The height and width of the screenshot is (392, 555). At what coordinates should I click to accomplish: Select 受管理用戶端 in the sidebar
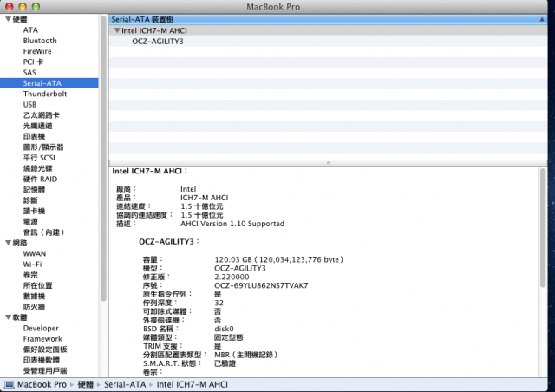pos(45,370)
